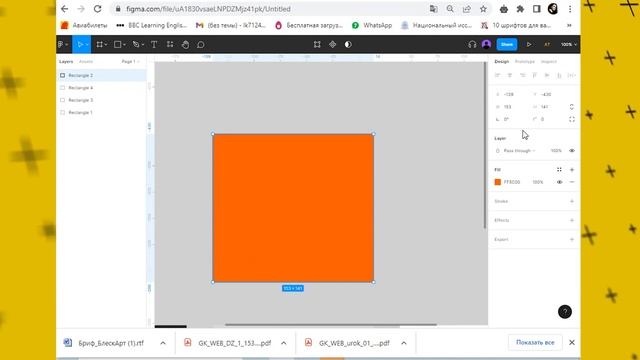
Task: Click the Align right icon
Action: tap(522, 75)
